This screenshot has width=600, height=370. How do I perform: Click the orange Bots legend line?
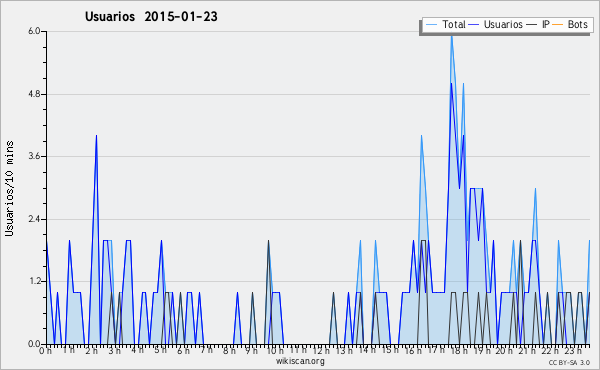558,25
